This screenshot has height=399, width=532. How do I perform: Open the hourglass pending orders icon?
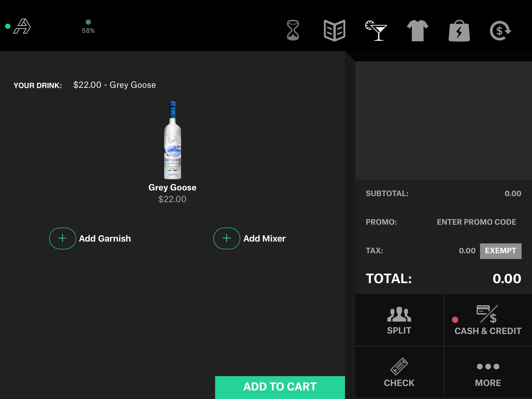click(293, 30)
